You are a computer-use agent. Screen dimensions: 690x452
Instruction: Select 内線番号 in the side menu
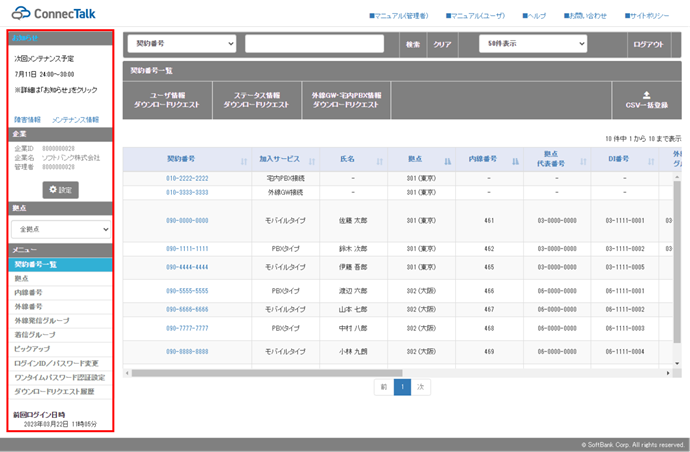pos(28,292)
